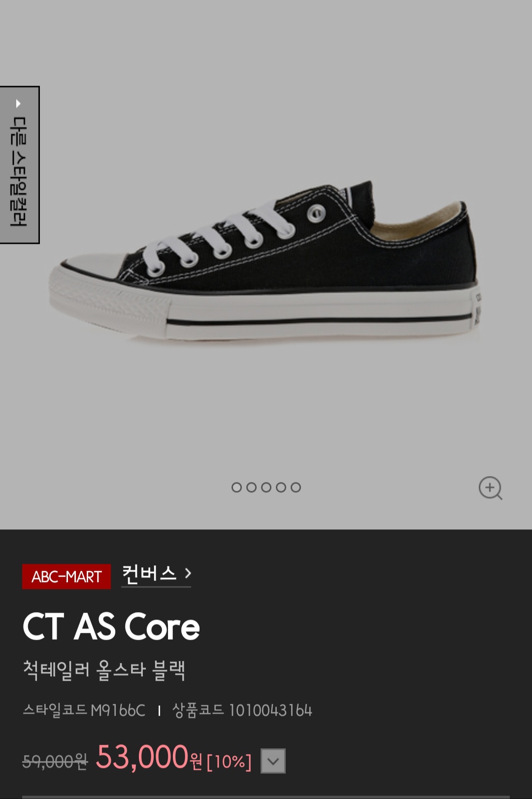Click the crossed-out 59,000원 original price
The width and height of the screenshot is (532, 799).
click(x=55, y=762)
